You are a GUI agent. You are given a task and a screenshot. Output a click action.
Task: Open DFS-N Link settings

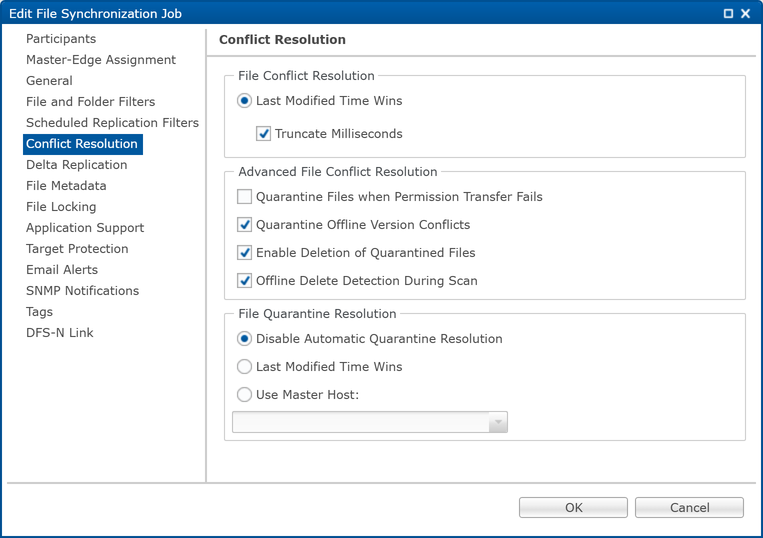pyautogui.click(x=59, y=333)
